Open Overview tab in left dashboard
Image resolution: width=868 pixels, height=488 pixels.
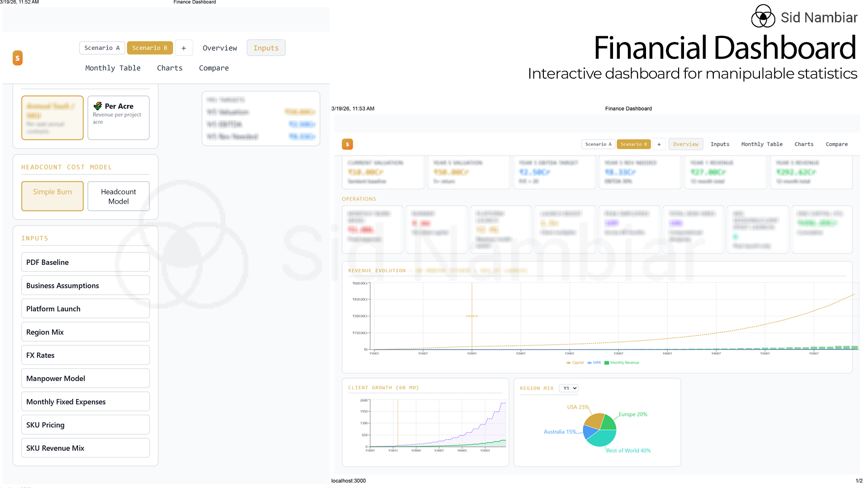(220, 48)
